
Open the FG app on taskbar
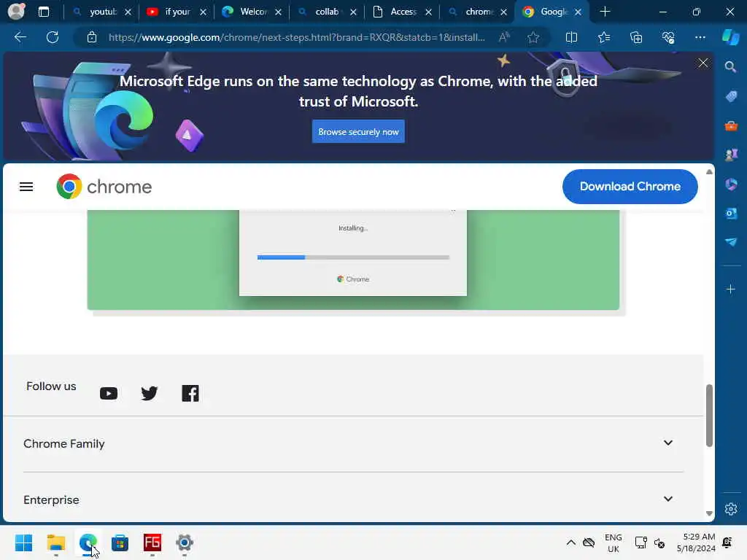pyautogui.click(x=152, y=542)
